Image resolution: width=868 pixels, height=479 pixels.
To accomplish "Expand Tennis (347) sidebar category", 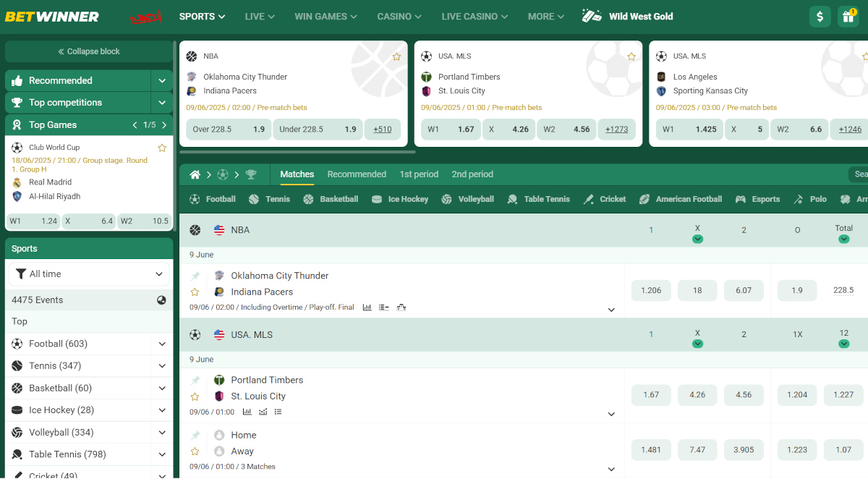I will [161, 366].
